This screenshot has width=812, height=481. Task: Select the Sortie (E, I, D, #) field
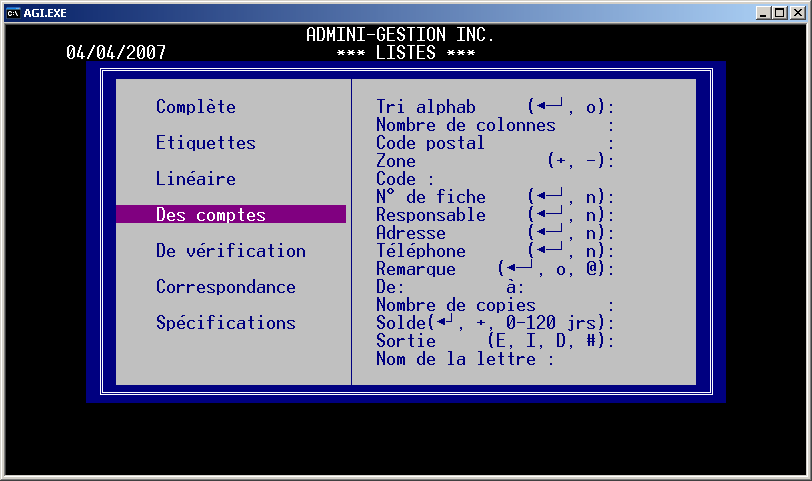495,341
